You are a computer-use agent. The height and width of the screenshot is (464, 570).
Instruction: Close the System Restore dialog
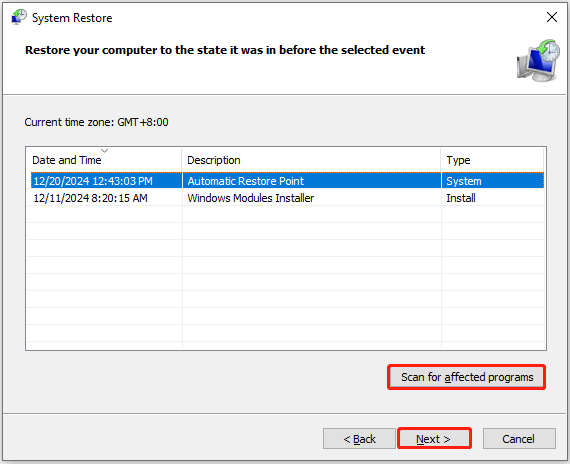[552, 17]
